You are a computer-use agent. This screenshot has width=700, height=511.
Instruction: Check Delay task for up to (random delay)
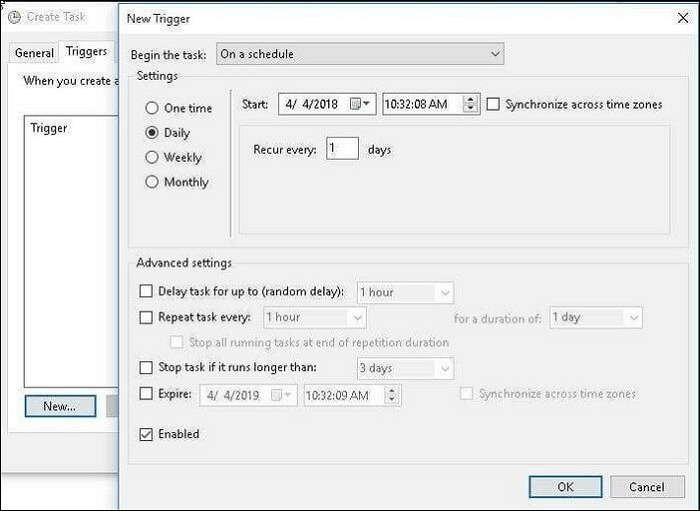(146, 291)
